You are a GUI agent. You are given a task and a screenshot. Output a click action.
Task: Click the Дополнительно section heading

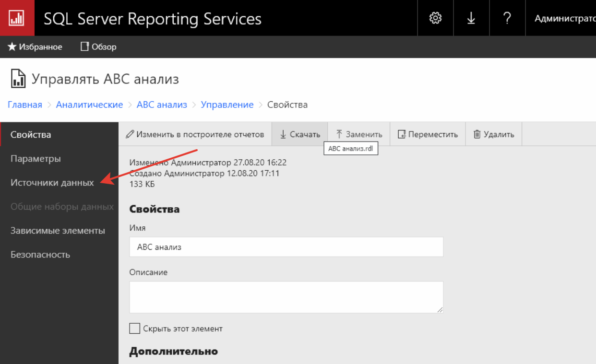(x=173, y=352)
